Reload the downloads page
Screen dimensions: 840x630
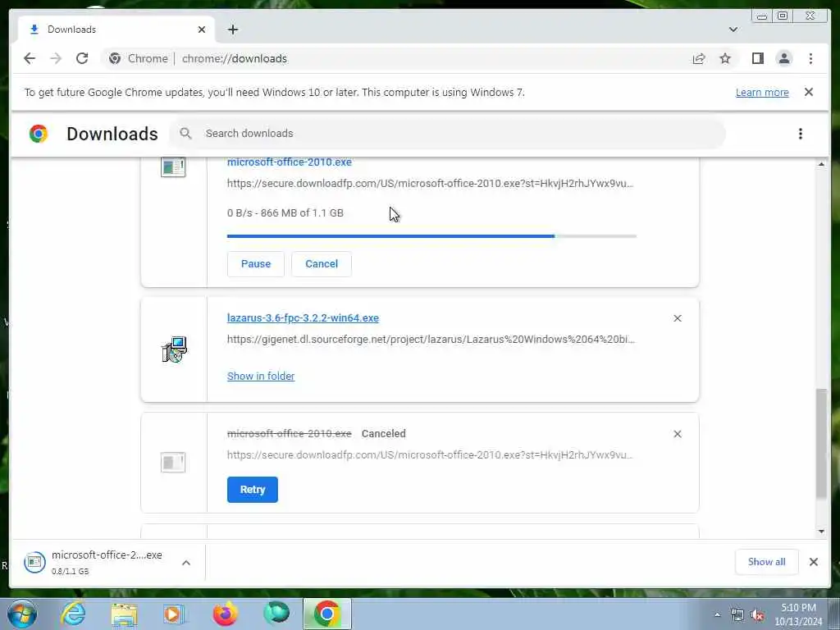point(82,58)
